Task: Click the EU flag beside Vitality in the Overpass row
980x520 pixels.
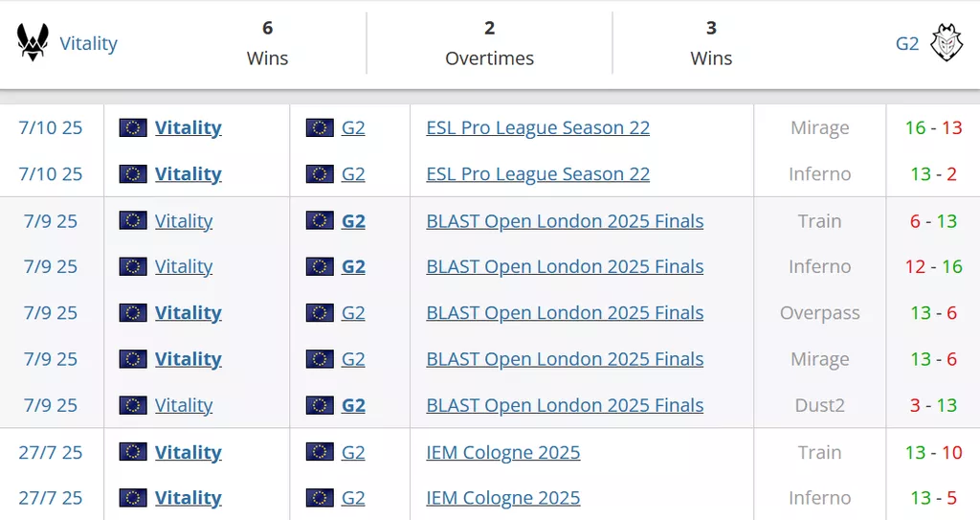Action: (133, 313)
